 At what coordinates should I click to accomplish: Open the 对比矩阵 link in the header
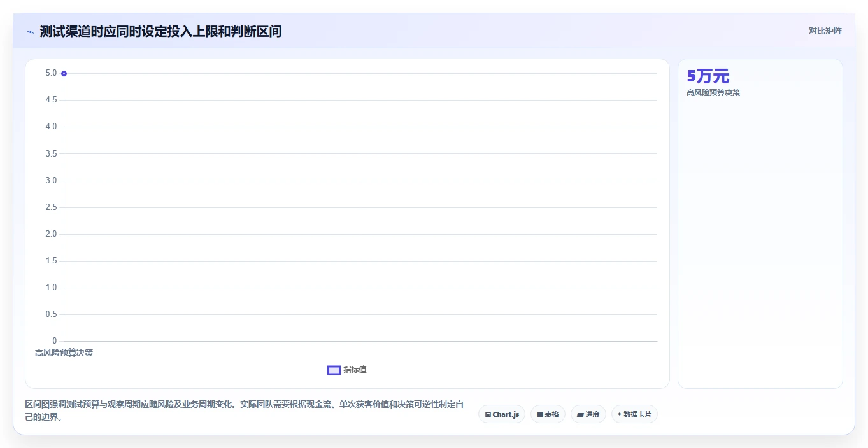[x=825, y=31]
